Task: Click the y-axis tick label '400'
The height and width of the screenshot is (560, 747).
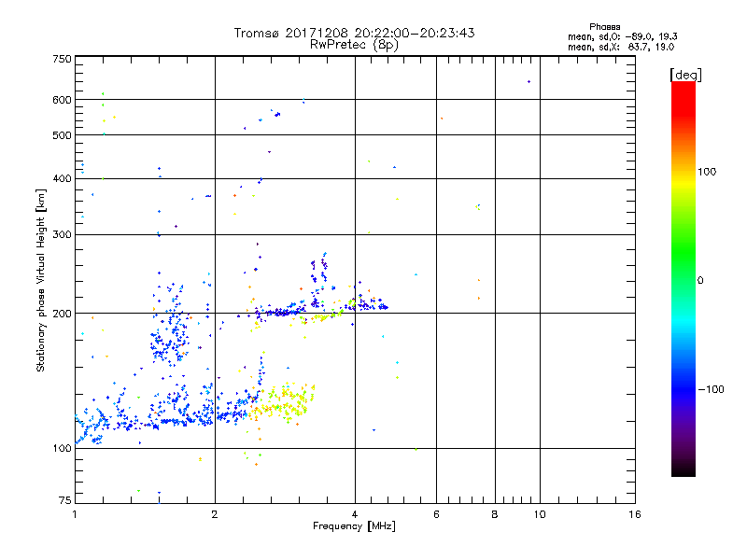Action: [62, 178]
